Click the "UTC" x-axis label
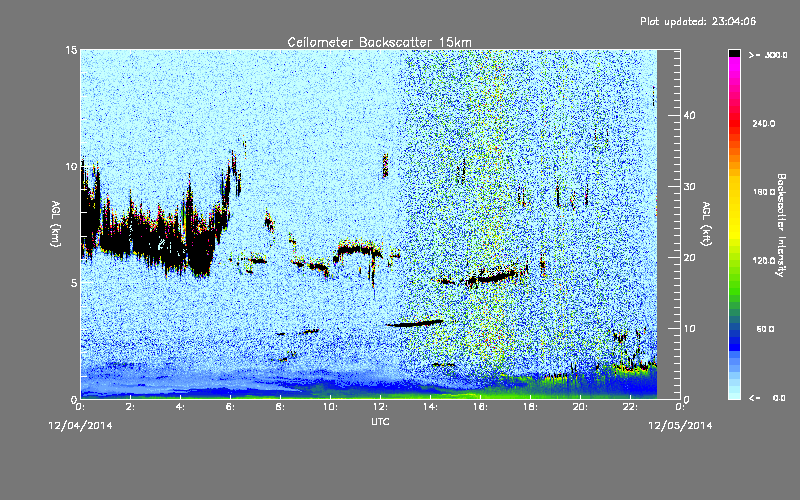This screenshot has width=800, height=500. click(380, 421)
